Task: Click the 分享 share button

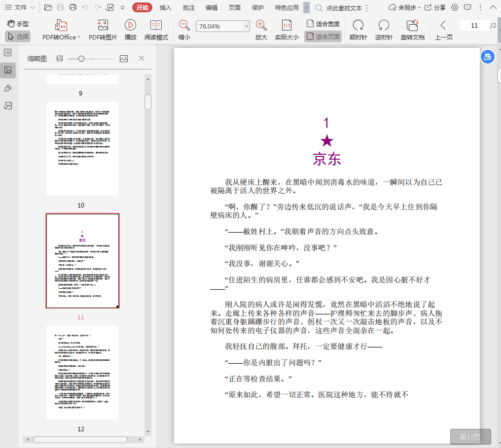Action: (435, 8)
